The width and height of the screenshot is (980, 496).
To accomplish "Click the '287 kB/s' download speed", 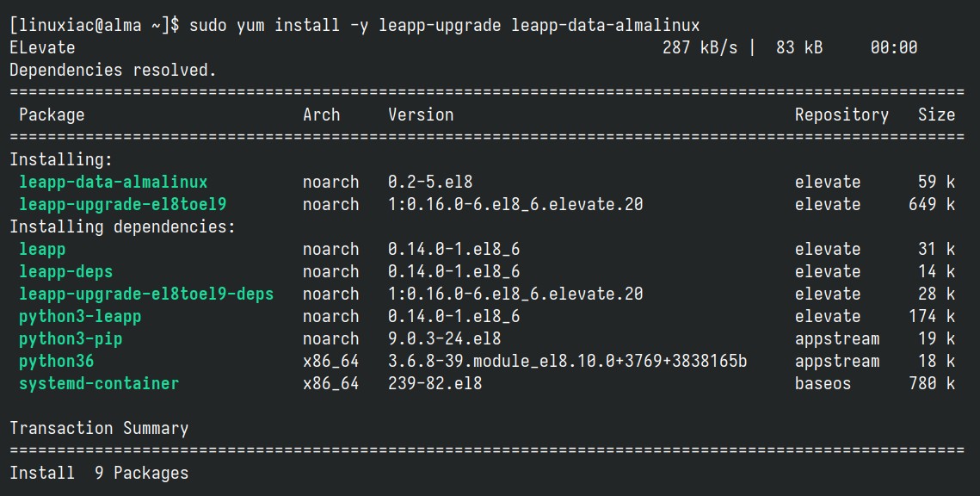I will pos(700,48).
